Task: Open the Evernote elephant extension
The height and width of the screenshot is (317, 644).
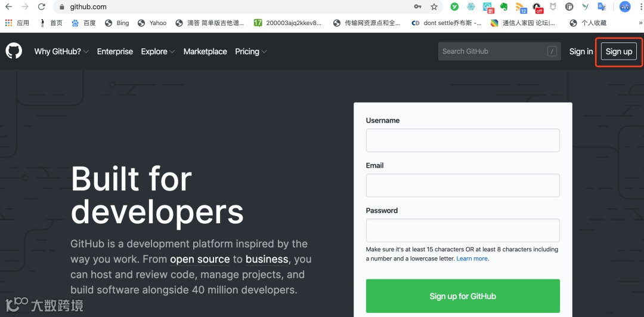Action: coord(504,7)
